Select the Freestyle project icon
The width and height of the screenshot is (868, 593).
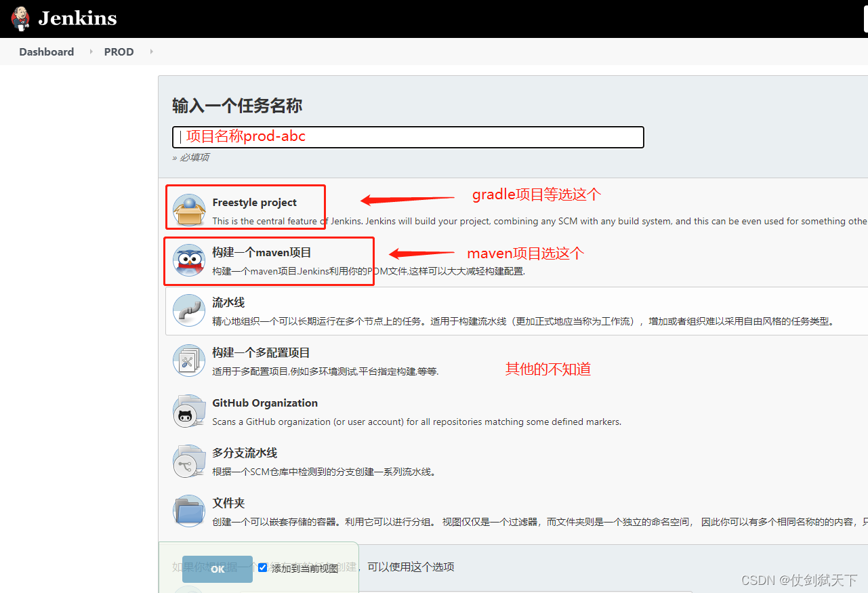click(188, 207)
